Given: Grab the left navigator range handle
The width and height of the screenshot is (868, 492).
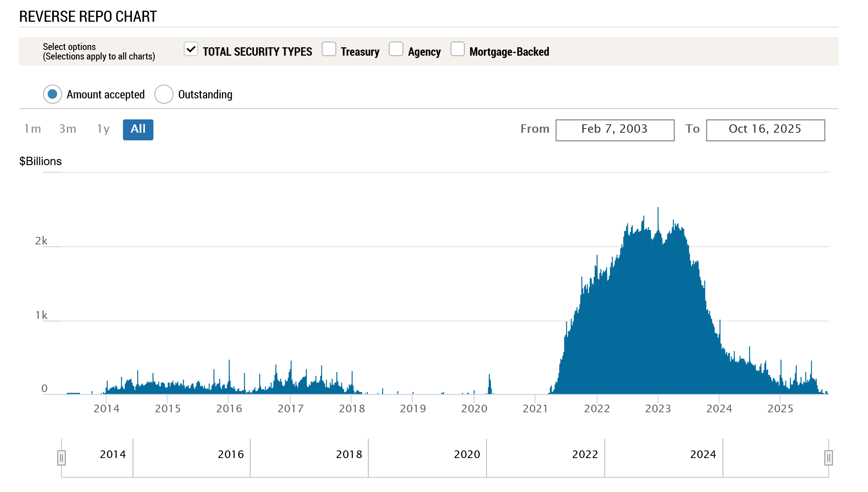Looking at the screenshot, I should (x=61, y=458).
